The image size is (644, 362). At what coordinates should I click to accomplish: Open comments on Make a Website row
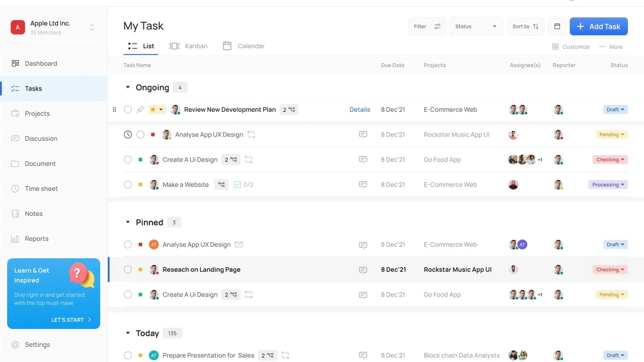[x=363, y=185]
